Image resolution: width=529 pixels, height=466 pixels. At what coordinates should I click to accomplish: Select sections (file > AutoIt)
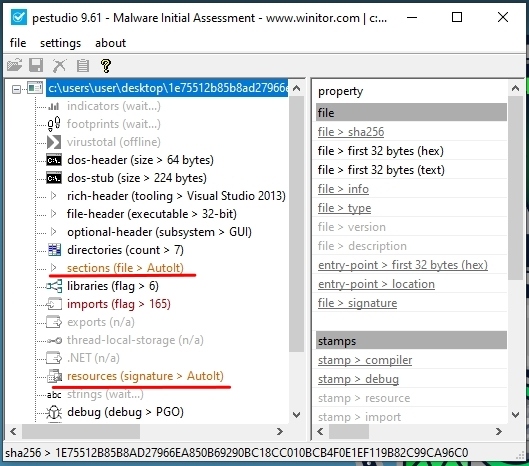coord(125,268)
